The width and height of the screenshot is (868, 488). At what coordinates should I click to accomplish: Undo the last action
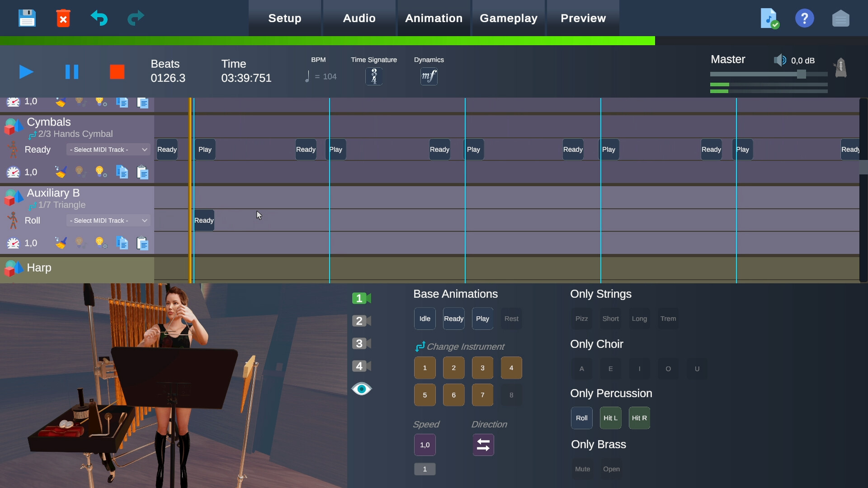click(99, 18)
